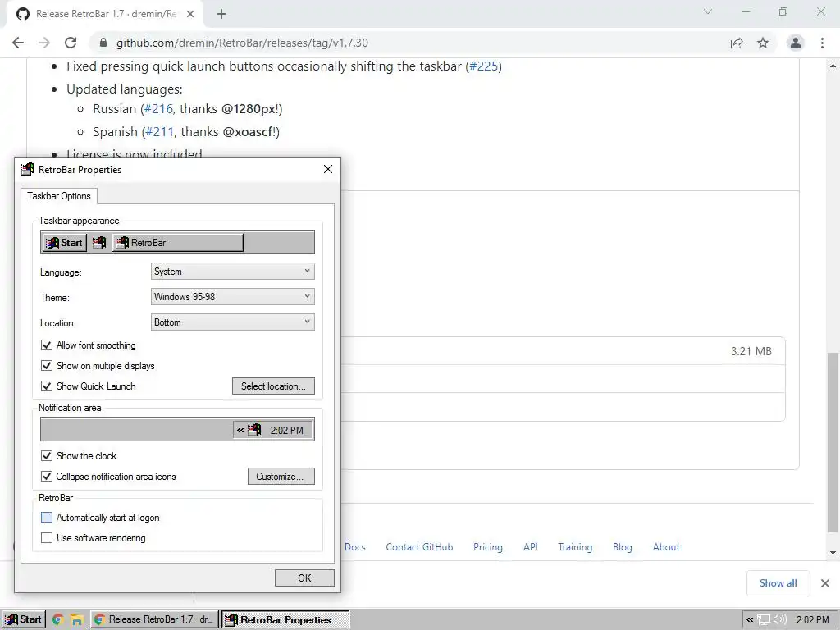
Task: Click the preview Start button in Taskbar appearance
Action: tap(64, 243)
